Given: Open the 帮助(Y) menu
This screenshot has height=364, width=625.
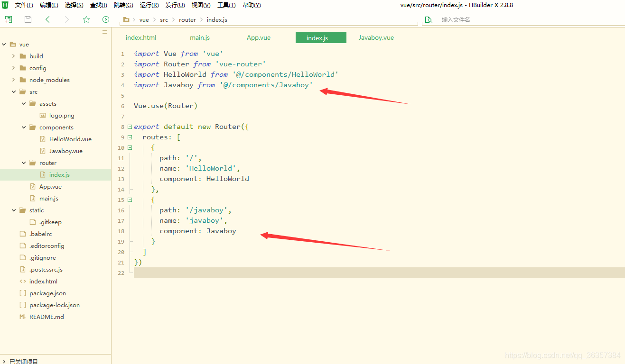Looking at the screenshot, I should pos(252,5).
